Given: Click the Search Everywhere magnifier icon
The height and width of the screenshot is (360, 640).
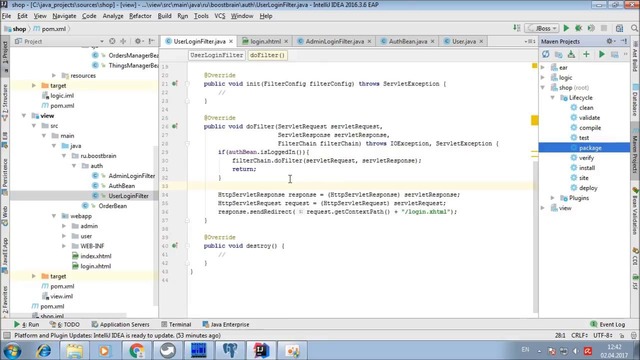Looking at the screenshot, I should (634, 28).
